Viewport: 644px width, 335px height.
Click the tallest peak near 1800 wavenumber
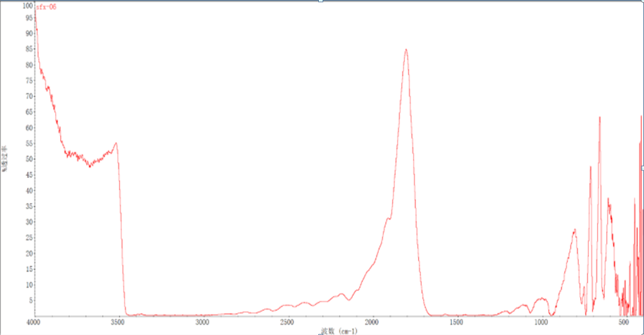click(x=406, y=50)
